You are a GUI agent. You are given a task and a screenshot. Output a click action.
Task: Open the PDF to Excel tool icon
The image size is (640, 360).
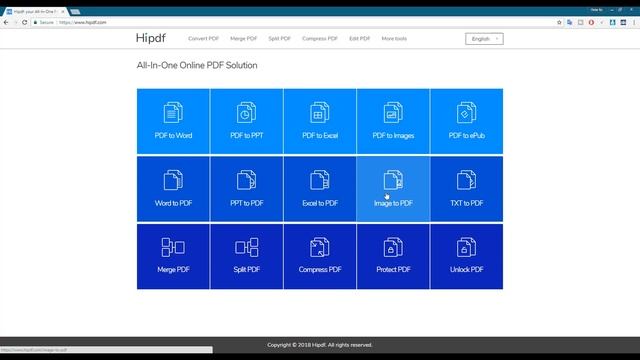click(x=320, y=113)
